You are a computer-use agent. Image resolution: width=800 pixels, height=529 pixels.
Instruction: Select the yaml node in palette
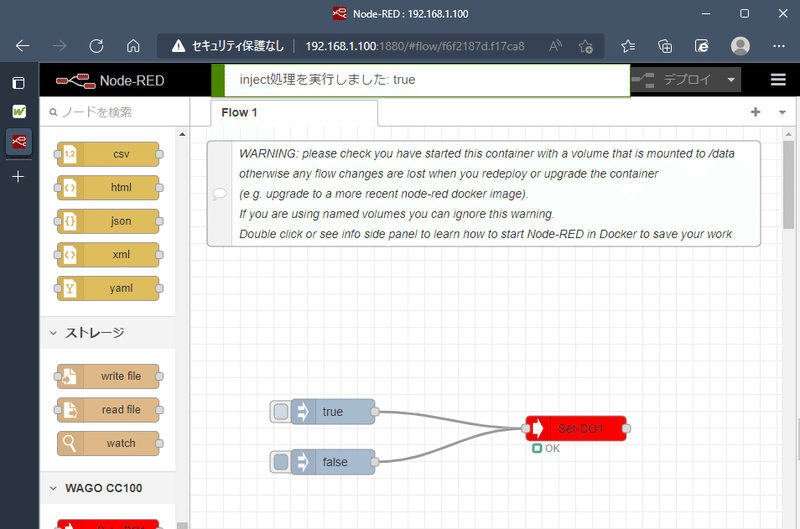108,288
